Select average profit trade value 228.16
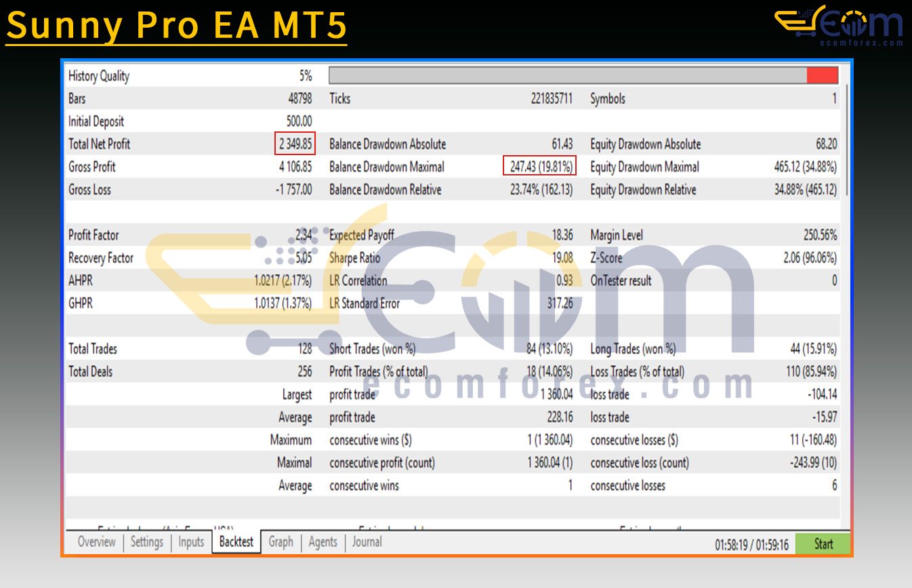 tap(560, 417)
